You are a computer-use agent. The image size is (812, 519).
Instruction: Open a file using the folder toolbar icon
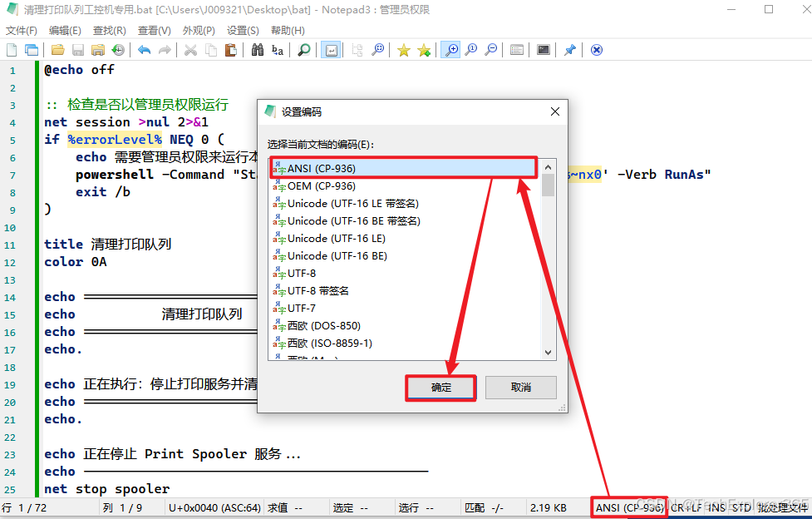(56, 50)
